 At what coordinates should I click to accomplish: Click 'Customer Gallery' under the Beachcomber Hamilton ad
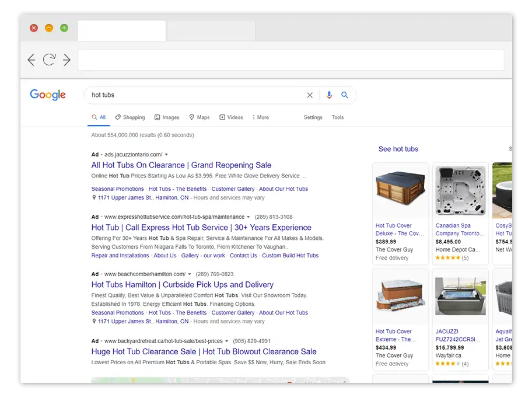tap(233, 313)
